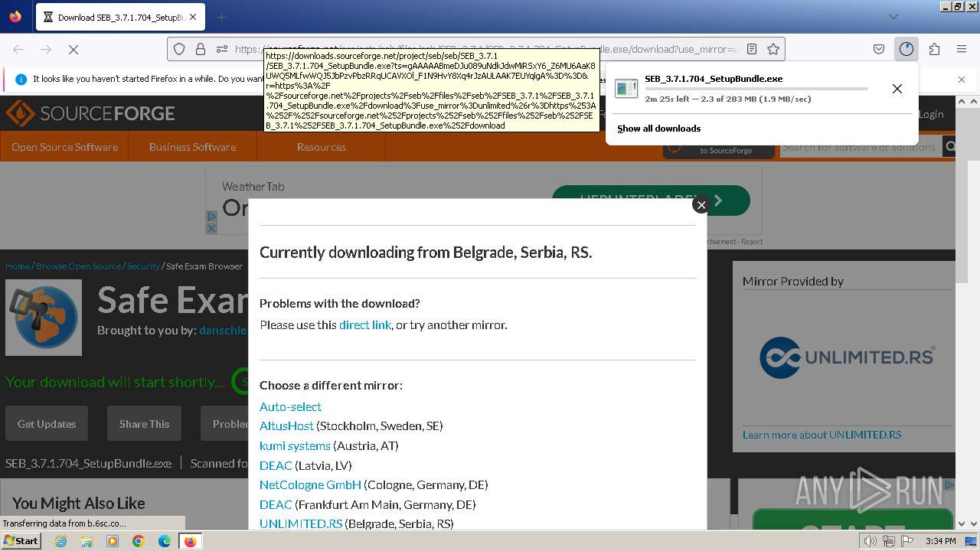The height and width of the screenshot is (551, 980).
Task: Open Firefox application menu
Action: (x=962, y=49)
